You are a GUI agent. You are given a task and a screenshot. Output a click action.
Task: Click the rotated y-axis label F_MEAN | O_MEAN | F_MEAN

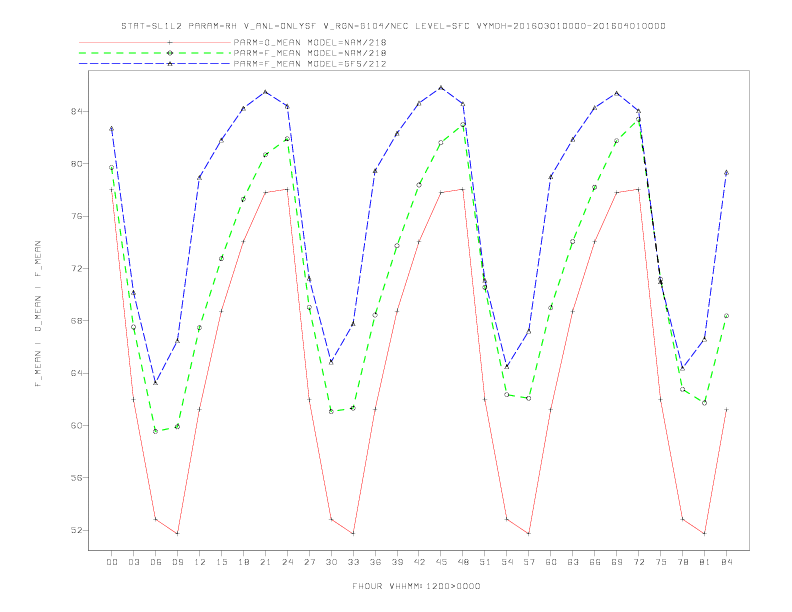pos(38,314)
